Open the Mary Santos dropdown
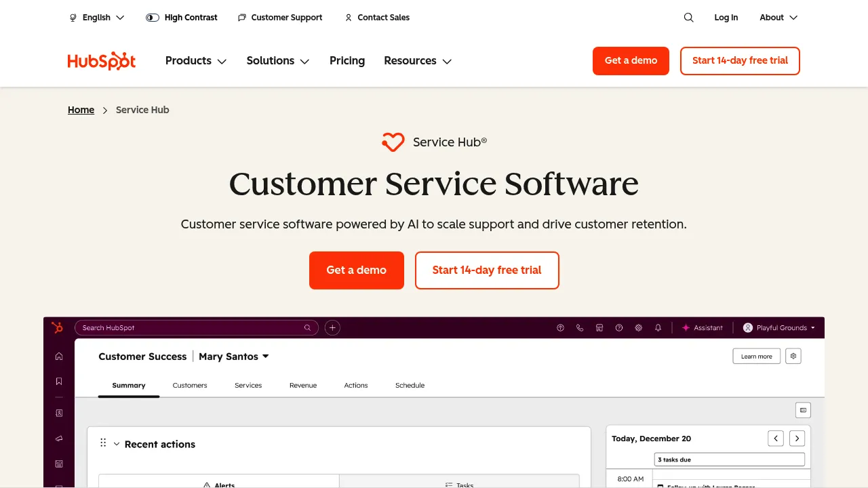 (x=234, y=357)
